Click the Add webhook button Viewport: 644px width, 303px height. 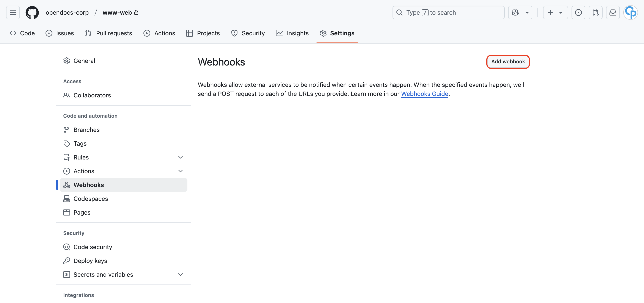pos(508,61)
